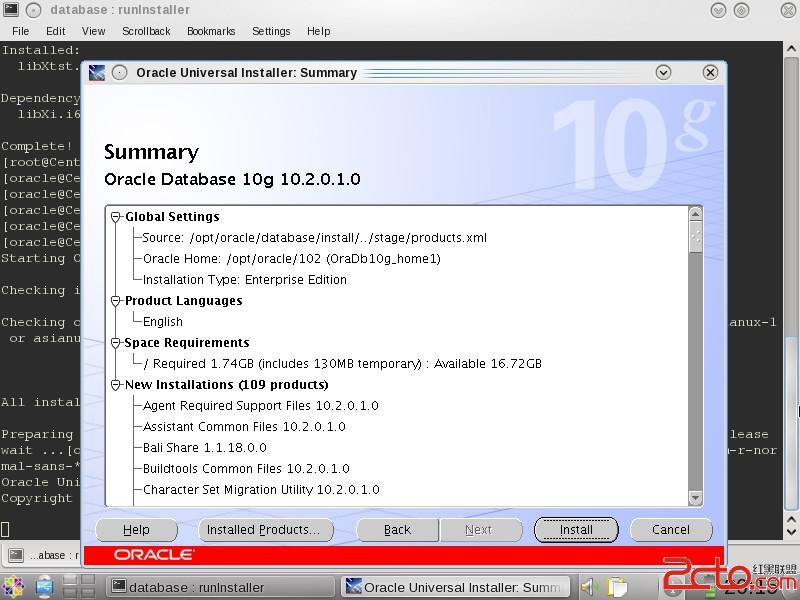
Task: Open the Installed Products list
Action: [266, 530]
